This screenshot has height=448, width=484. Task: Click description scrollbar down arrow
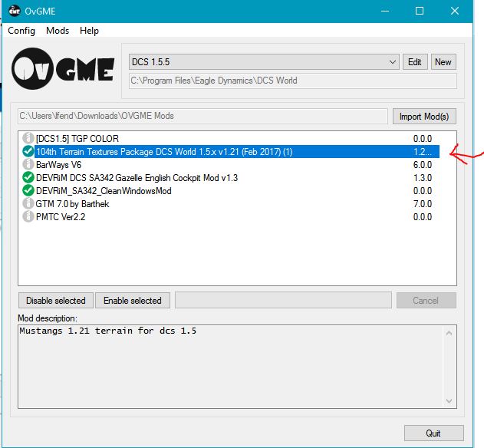click(x=449, y=400)
